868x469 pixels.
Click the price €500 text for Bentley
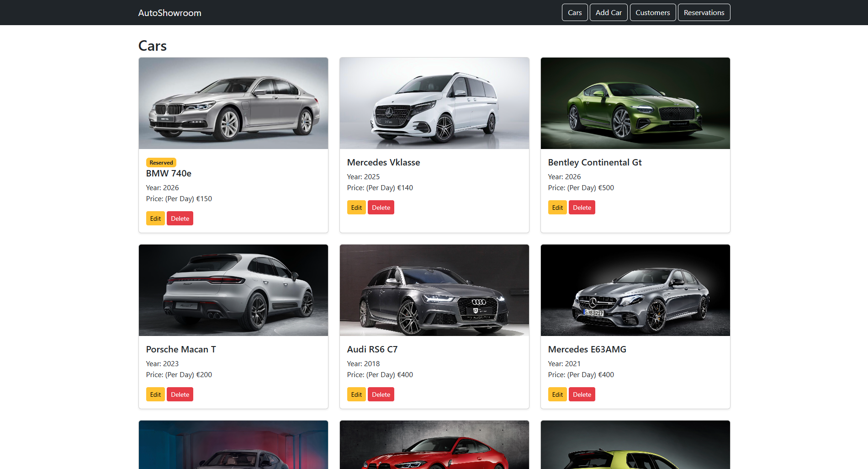[x=581, y=188]
